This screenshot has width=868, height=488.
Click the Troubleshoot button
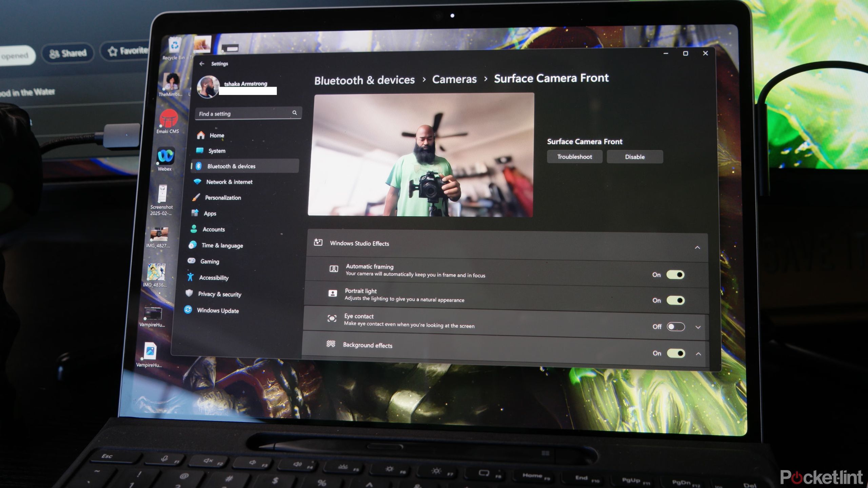[574, 157]
